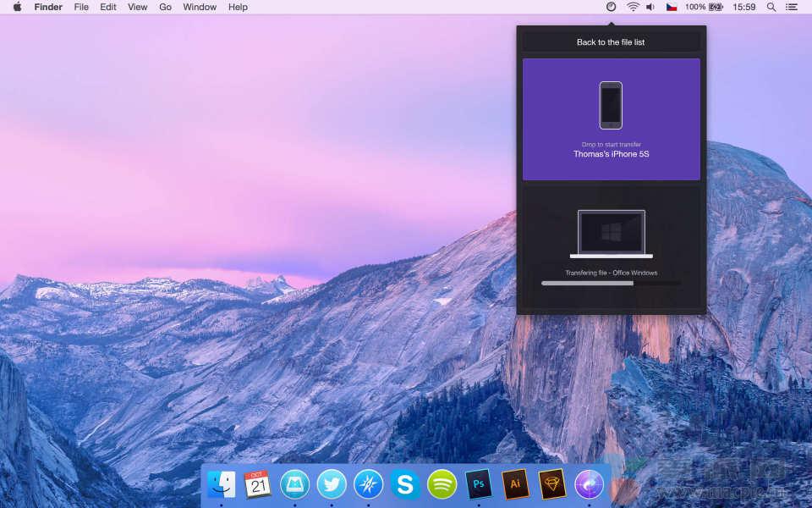Viewport: 812px width, 508px height.
Task: Open Finder from the dock
Action: [x=222, y=484]
